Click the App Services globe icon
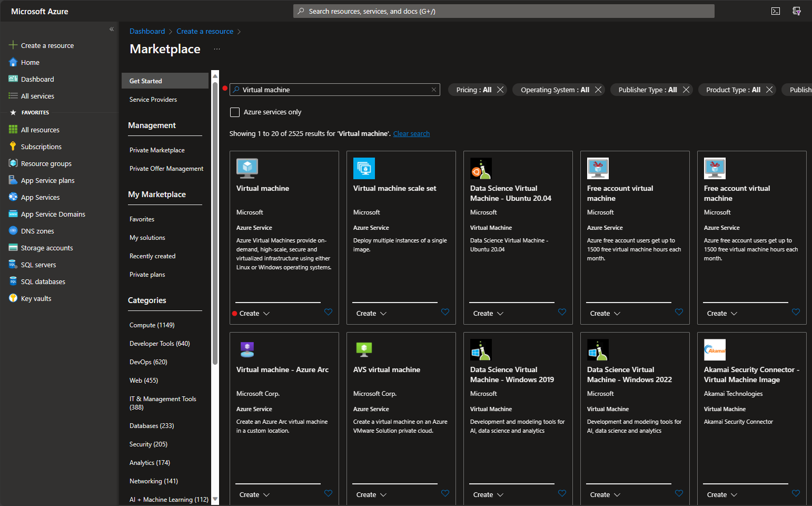812x506 pixels. [x=13, y=197]
